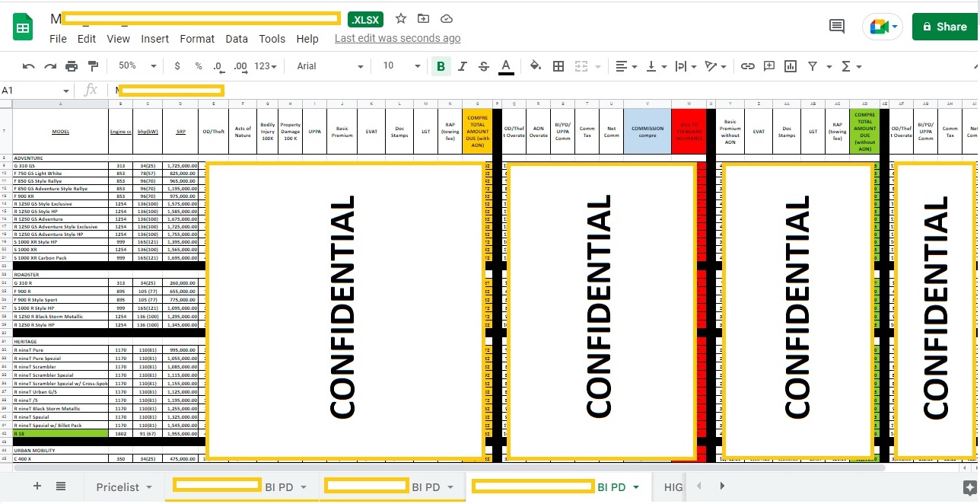Toggle strikethrough formatting
The height and width of the screenshot is (504, 980).
tap(483, 66)
